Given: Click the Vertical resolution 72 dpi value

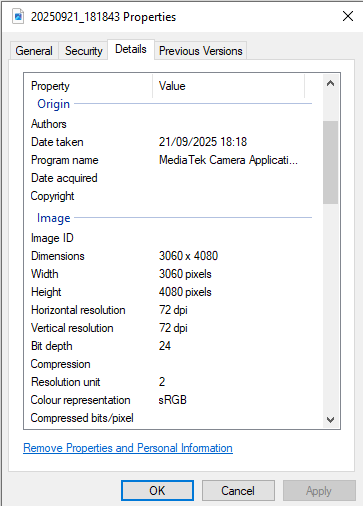Looking at the screenshot, I should (x=173, y=328).
